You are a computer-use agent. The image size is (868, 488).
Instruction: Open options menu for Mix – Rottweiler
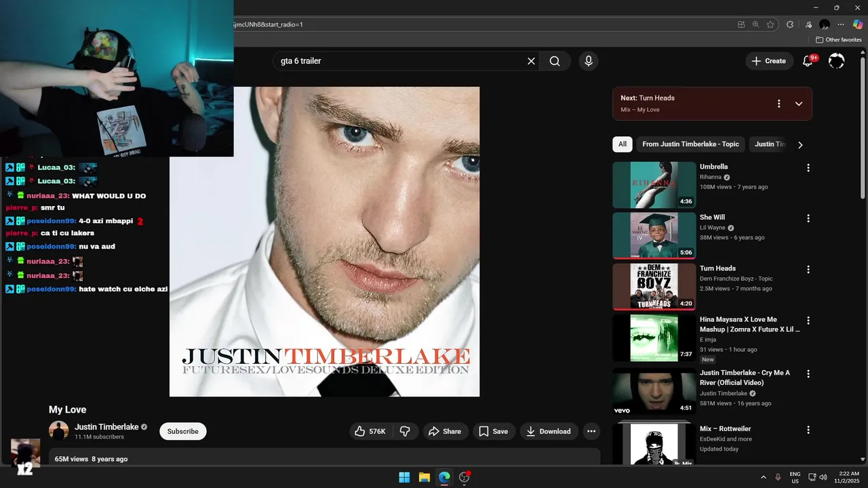[808, 430]
